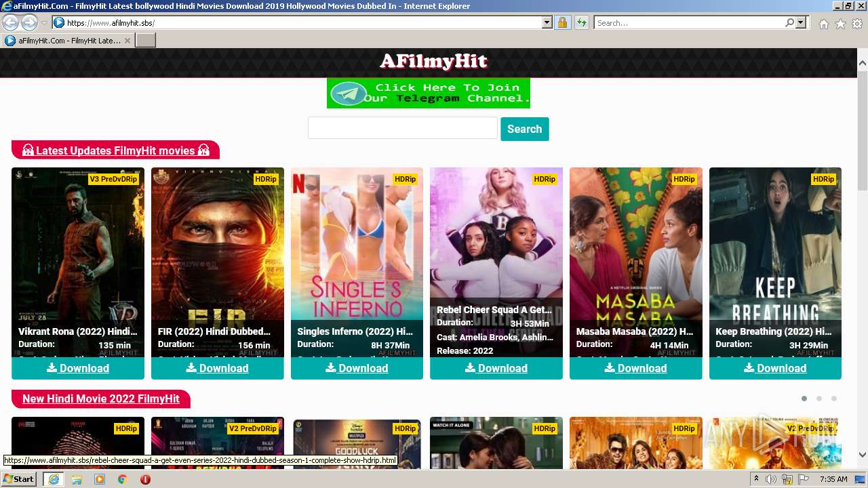
Task: Launch Chrome from the taskbar
Action: click(123, 479)
